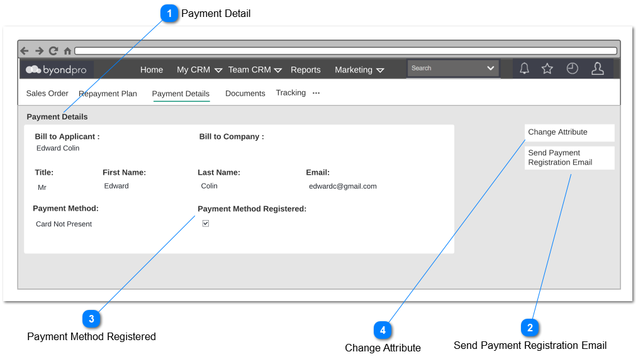This screenshot has height=364, width=638.
Task: Click the Bill to Company label
Action: coord(232,136)
